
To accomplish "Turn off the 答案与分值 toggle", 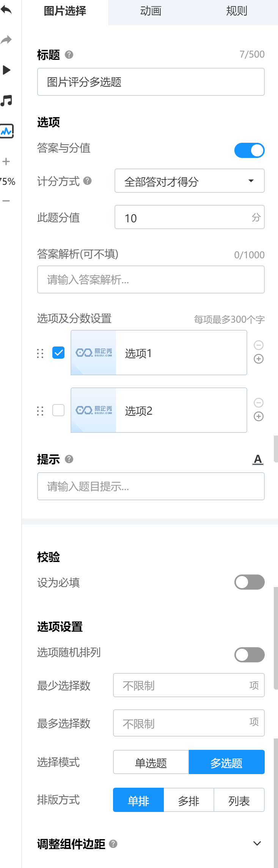I will (x=250, y=150).
